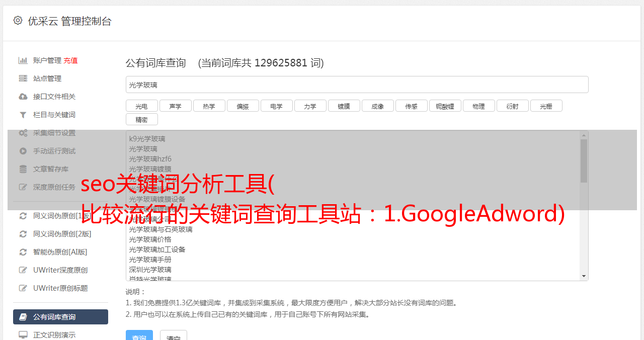Click the red 充值 recharge link
Viewport: 644px width, 340px height.
click(x=70, y=60)
